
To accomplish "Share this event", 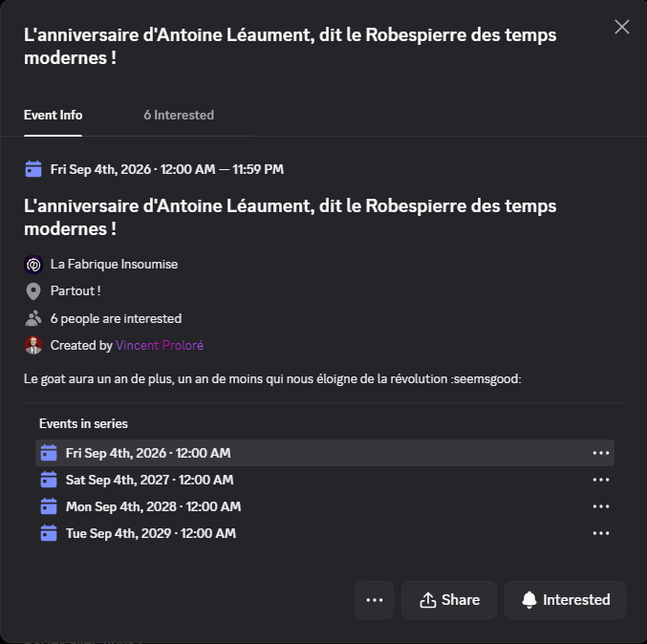I will click(449, 600).
